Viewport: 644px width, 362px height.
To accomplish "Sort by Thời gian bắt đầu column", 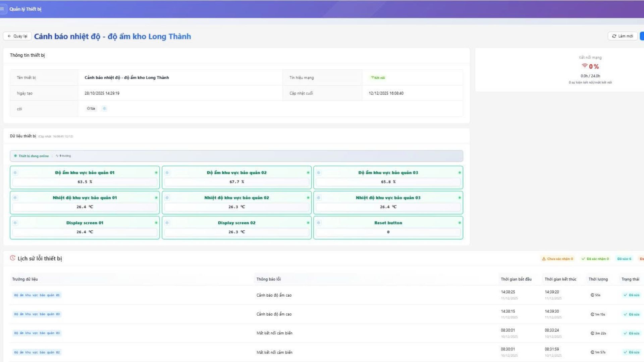I will [x=516, y=279].
